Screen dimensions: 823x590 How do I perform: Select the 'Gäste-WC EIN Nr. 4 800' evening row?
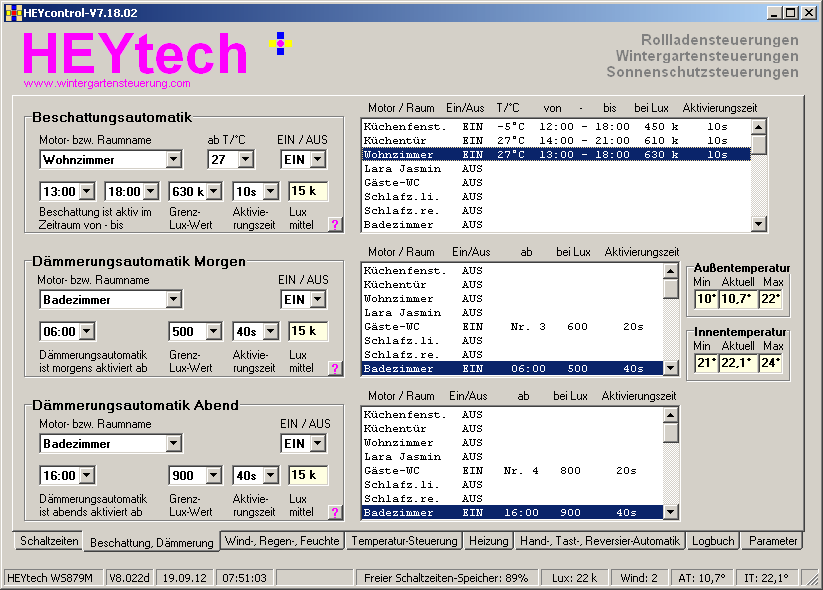coord(512,470)
